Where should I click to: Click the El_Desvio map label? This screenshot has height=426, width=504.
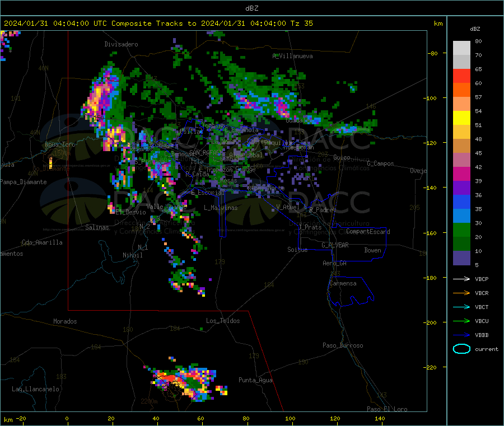click(x=131, y=212)
